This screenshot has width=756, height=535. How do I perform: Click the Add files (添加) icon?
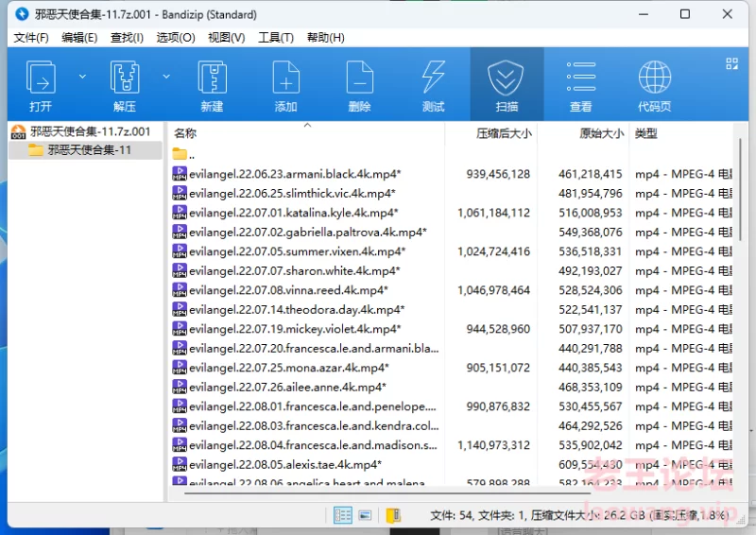286,78
